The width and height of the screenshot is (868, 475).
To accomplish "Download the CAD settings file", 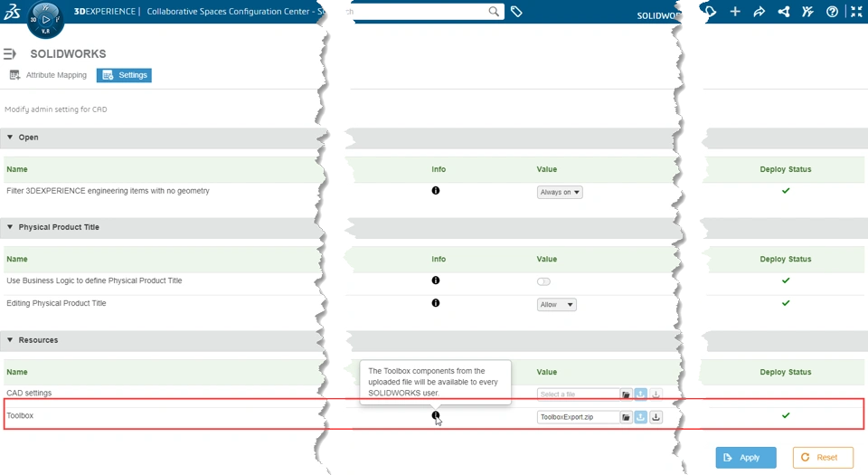I will (x=656, y=394).
